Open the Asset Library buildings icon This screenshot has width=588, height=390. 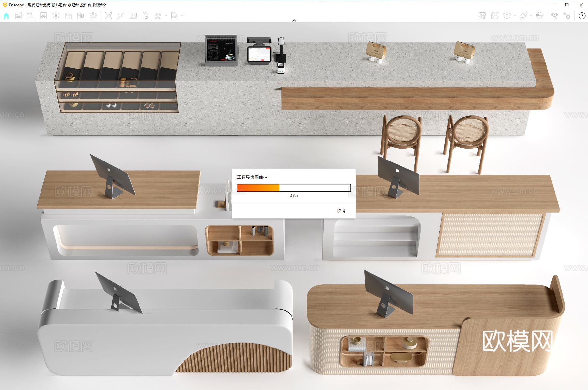click(68, 16)
